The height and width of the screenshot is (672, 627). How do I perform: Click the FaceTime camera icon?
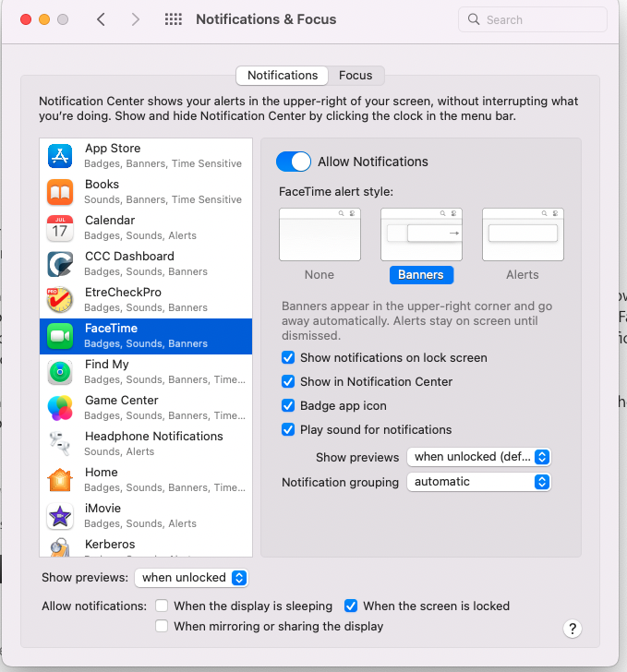60,336
